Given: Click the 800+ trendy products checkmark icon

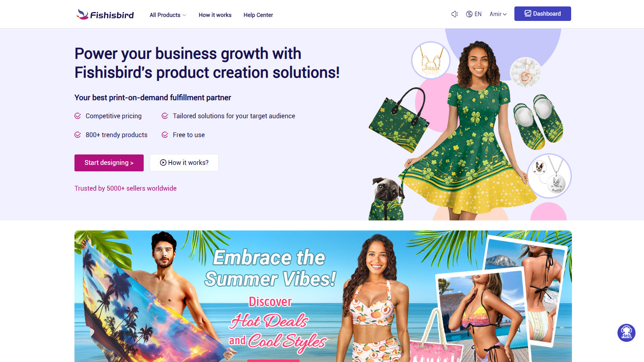Looking at the screenshot, I should (78, 135).
